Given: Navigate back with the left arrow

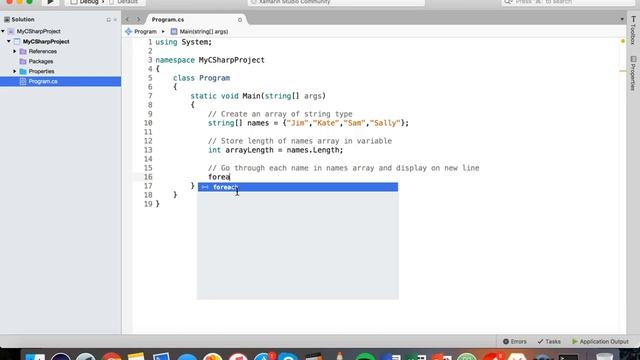Looking at the screenshot, I should pos(127,19).
